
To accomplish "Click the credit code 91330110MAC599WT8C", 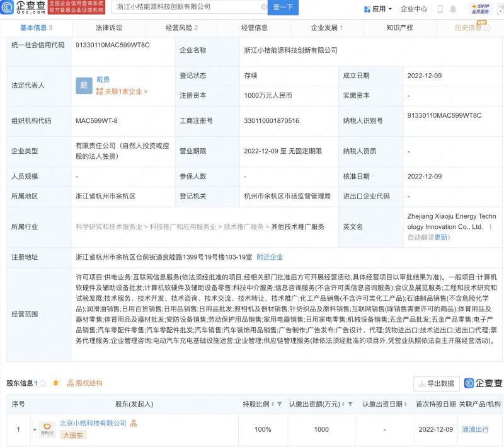I will [113, 45].
